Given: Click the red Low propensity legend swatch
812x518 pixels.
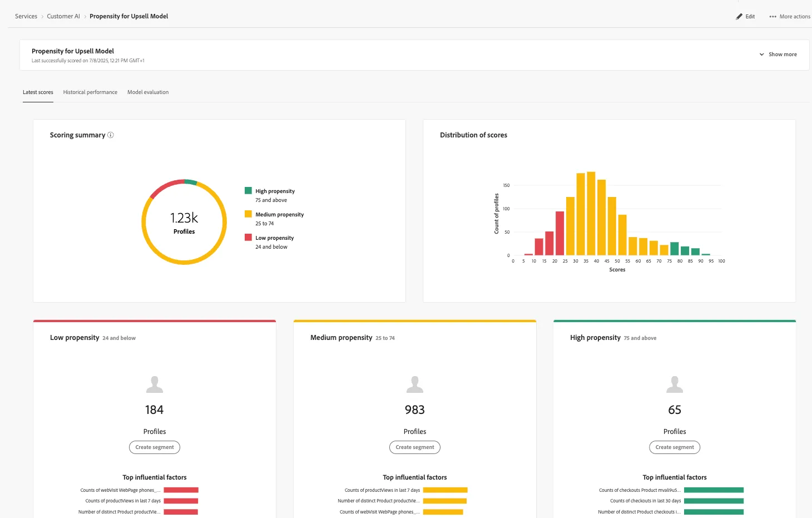Looking at the screenshot, I should point(248,237).
